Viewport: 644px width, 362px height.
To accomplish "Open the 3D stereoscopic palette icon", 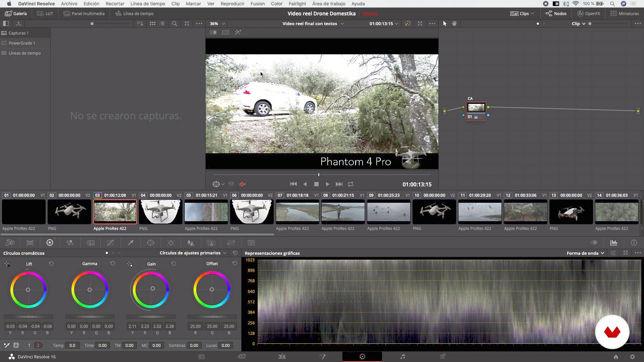I will click(x=251, y=243).
